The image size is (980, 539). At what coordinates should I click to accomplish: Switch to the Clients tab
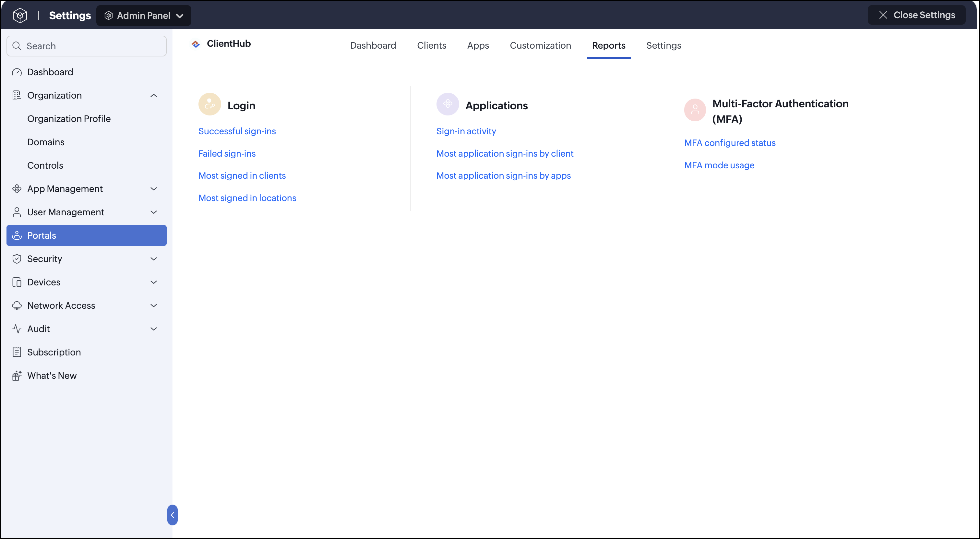tap(431, 46)
